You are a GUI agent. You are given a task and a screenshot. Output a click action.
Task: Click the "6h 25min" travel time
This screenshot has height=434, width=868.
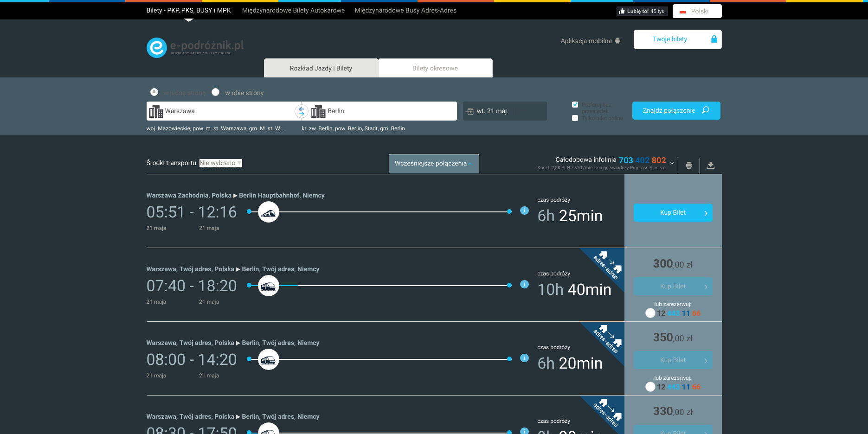(570, 216)
